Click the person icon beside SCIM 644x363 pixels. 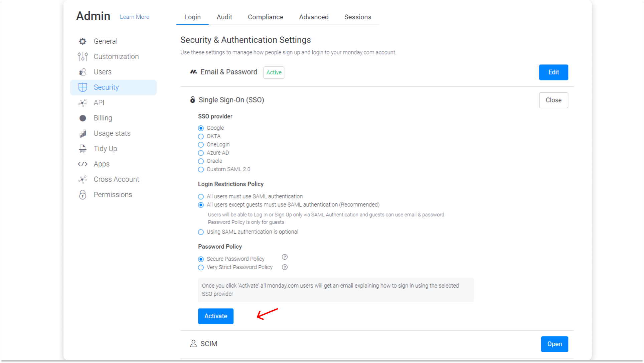tap(193, 344)
